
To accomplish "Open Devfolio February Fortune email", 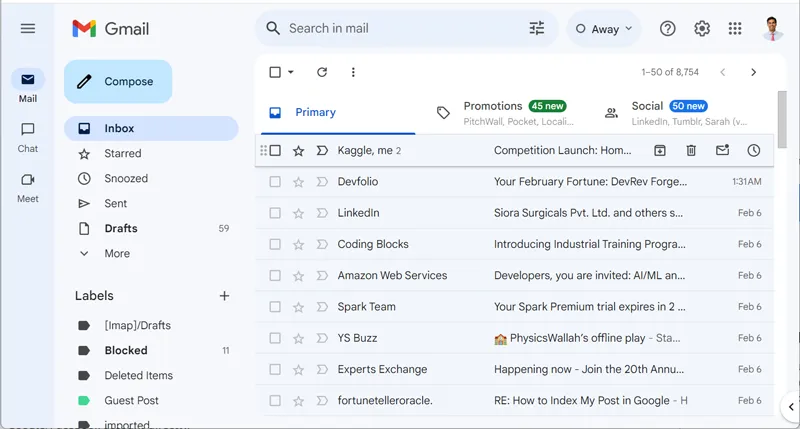I will click(515, 182).
